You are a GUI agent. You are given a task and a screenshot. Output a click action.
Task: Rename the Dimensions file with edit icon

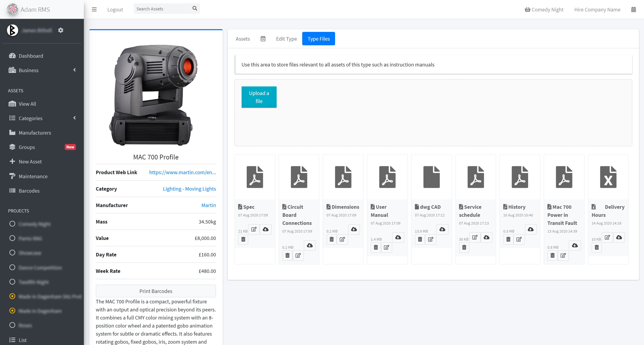342,239
